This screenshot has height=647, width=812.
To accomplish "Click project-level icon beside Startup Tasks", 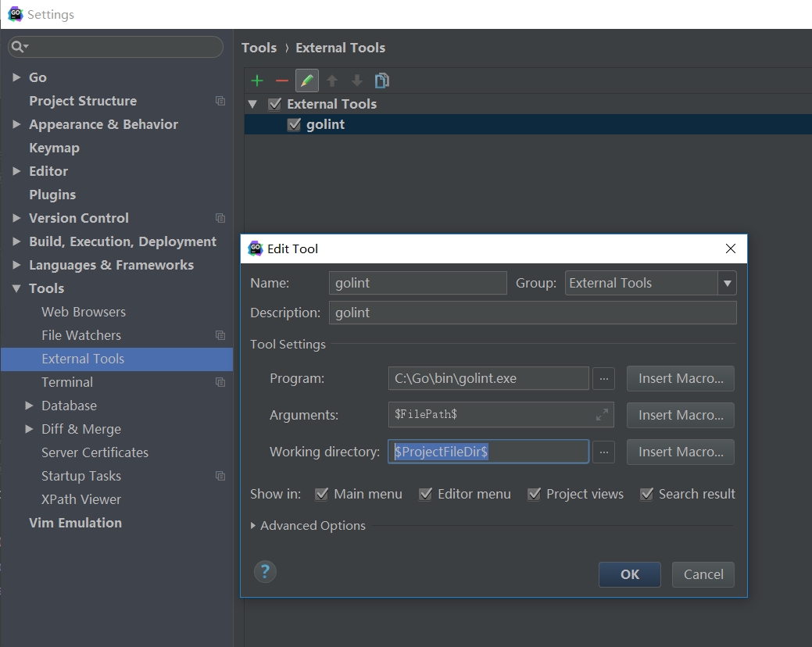I will (x=220, y=476).
